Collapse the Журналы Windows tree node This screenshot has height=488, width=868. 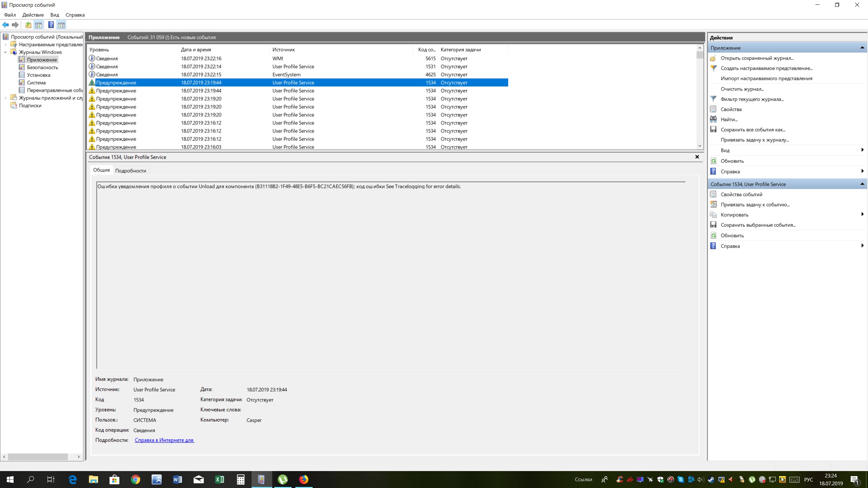coord(5,52)
